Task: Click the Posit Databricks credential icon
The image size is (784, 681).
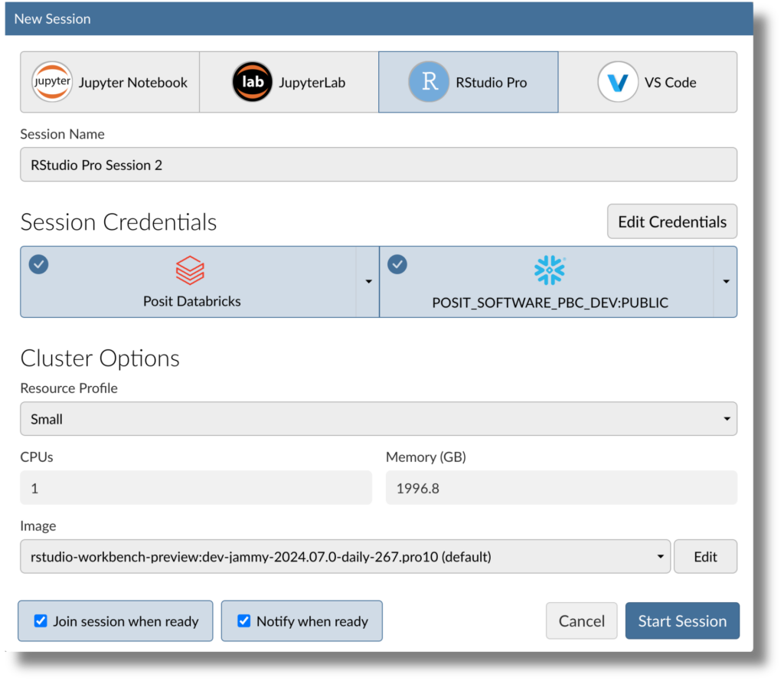Action: click(x=191, y=270)
